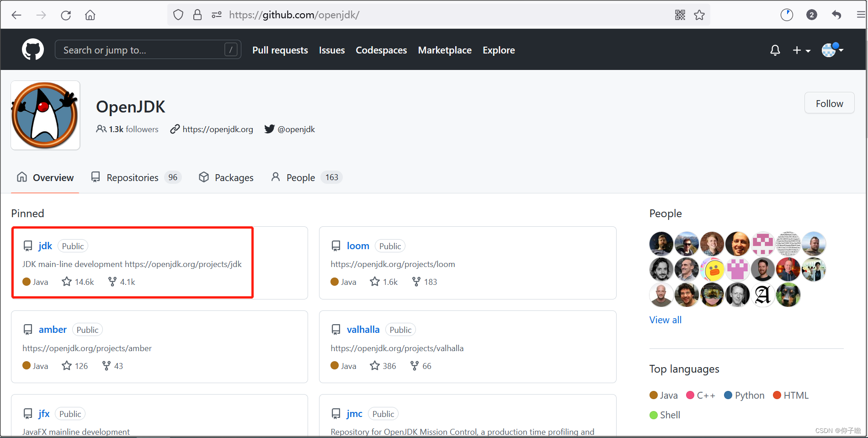This screenshot has width=868, height=438.
Task: Click the first avatar in People grid
Action: (661, 244)
